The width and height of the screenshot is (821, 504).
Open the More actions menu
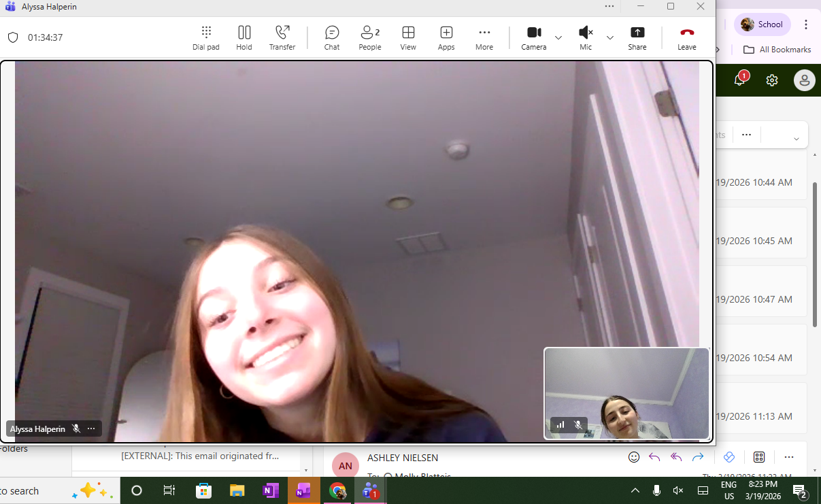click(x=484, y=37)
